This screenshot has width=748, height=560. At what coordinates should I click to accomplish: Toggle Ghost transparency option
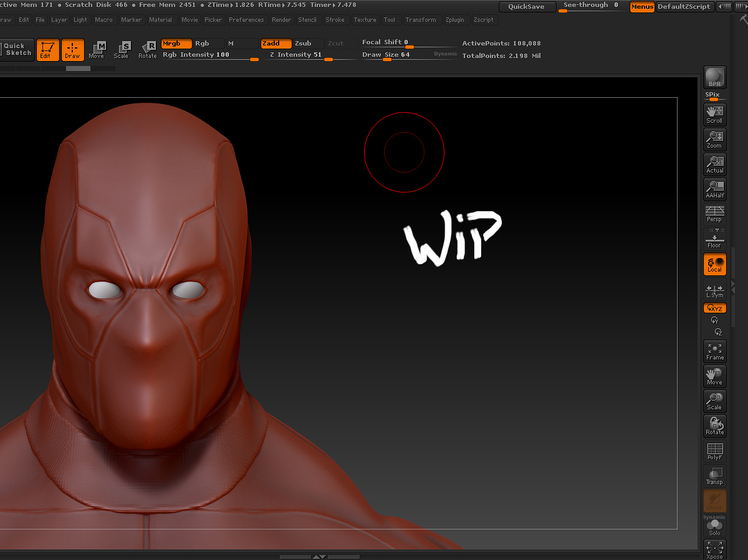click(x=714, y=501)
